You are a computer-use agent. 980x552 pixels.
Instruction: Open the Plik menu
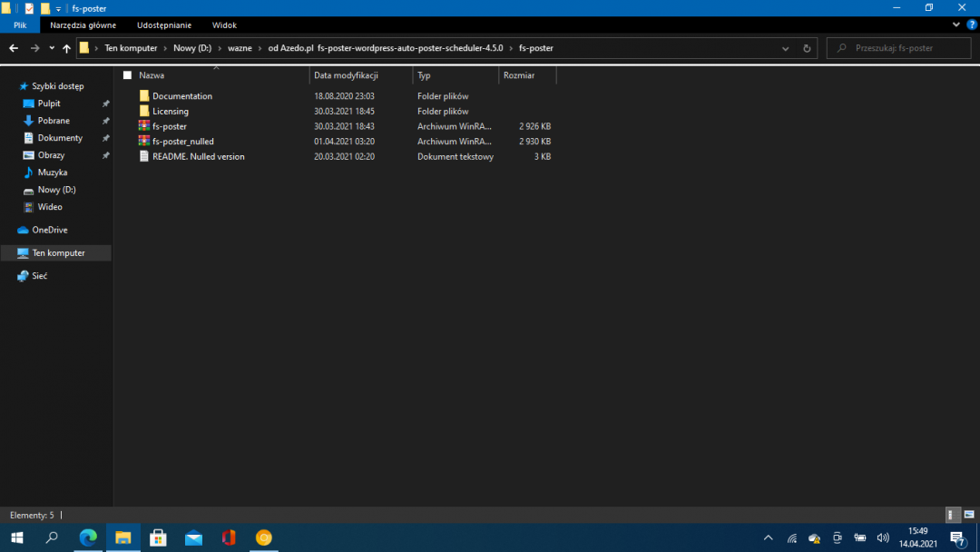coord(20,25)
